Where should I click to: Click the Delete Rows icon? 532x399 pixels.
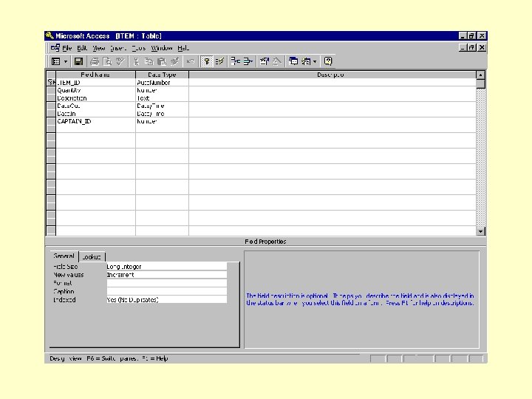click(248, 61)
